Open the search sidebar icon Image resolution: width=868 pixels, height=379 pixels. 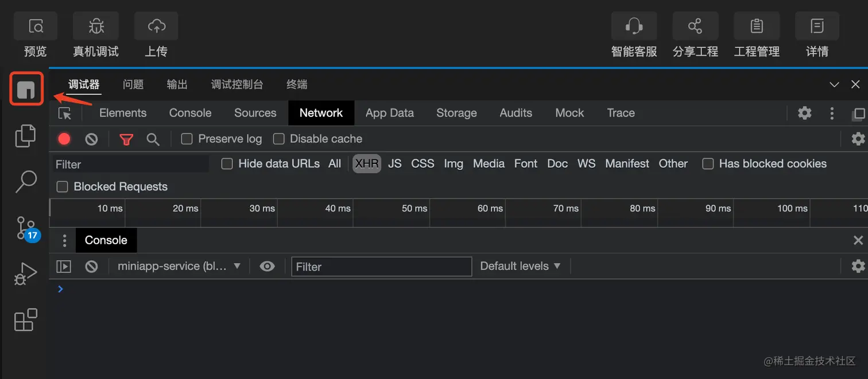[25, 181]
